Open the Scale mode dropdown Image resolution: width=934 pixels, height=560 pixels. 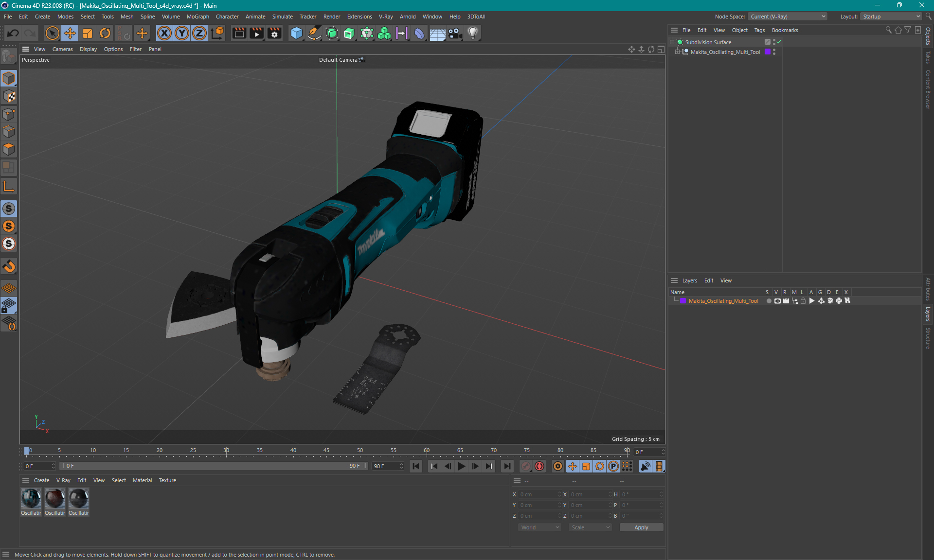[590, 527]
